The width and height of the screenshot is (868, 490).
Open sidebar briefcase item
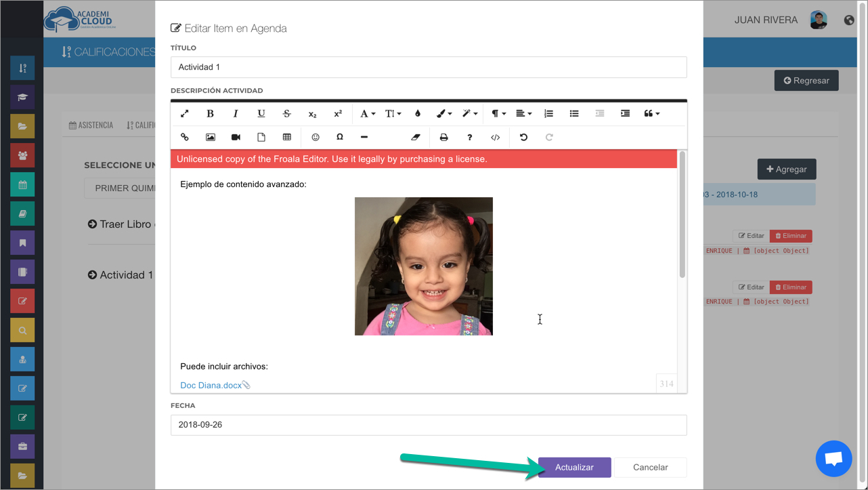22,447
